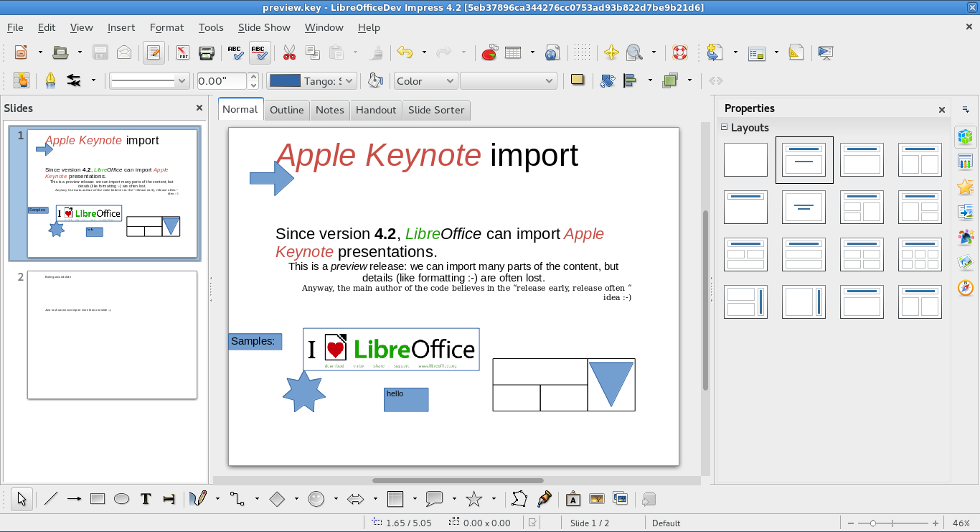Switch to the Outline tab

click(x=287, y=110)
